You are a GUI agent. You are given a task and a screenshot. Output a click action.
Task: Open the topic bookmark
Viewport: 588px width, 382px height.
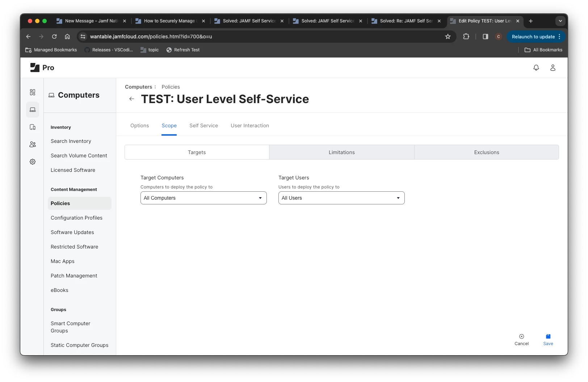coord(150,50)
